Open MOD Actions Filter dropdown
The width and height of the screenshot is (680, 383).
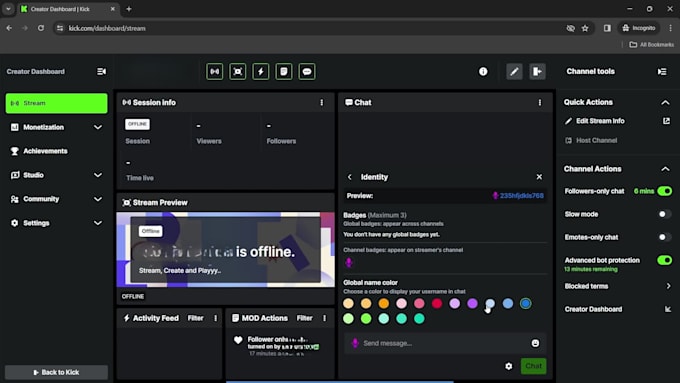tap(304, 318)
